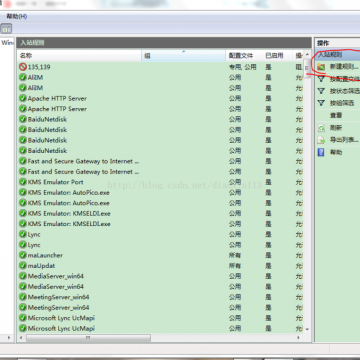Click the '是' enabled cell in the 135,139 row
The width and height of the screenshot is (360, 360).
point(268,67)
